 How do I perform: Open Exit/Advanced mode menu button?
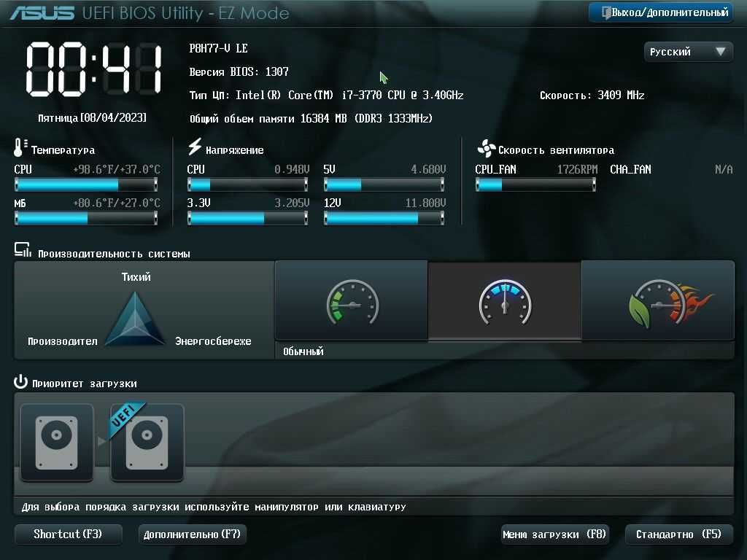661,12
